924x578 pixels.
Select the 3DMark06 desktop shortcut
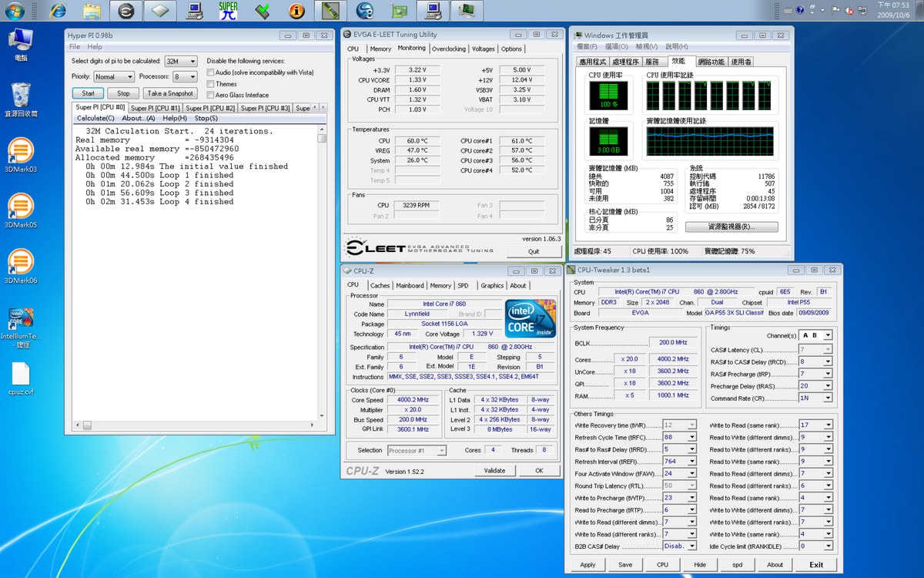click(21, 266)
